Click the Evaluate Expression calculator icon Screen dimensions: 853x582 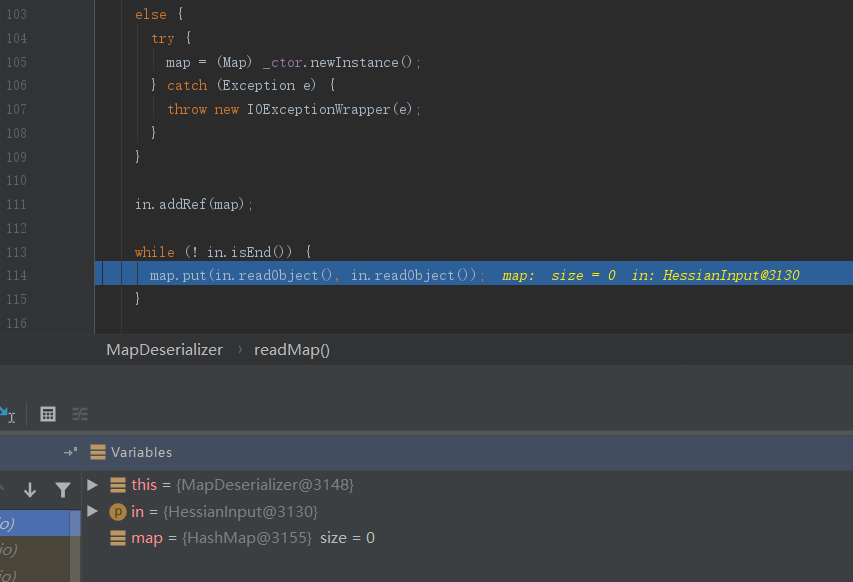point(48,414)
